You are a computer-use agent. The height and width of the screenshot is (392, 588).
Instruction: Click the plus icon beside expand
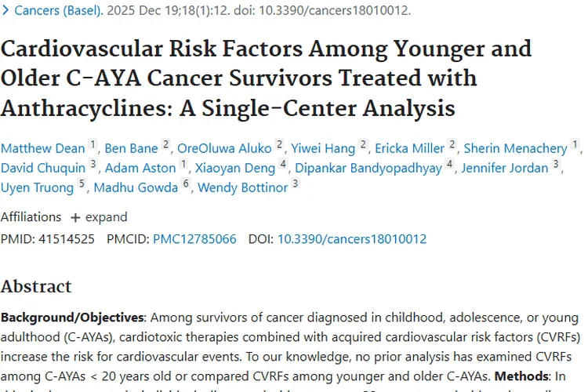(75, 217)
